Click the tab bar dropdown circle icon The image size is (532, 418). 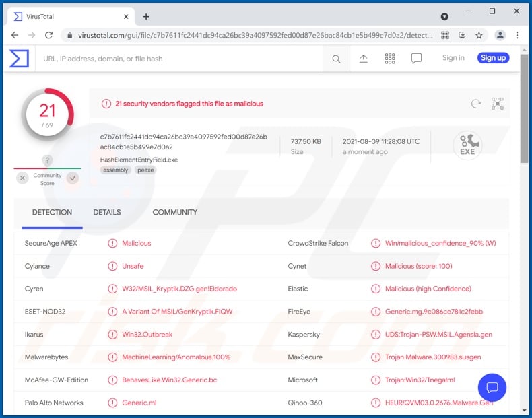pos(444,17)
